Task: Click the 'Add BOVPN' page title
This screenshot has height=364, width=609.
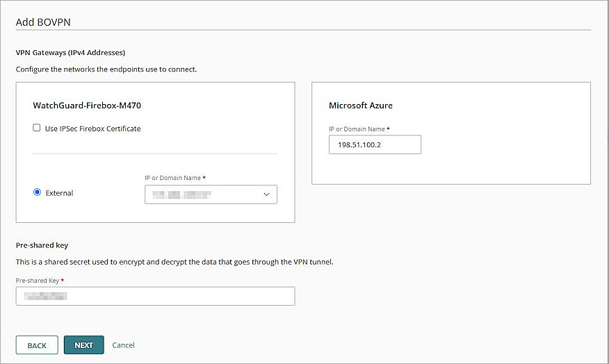Action: 43,22
